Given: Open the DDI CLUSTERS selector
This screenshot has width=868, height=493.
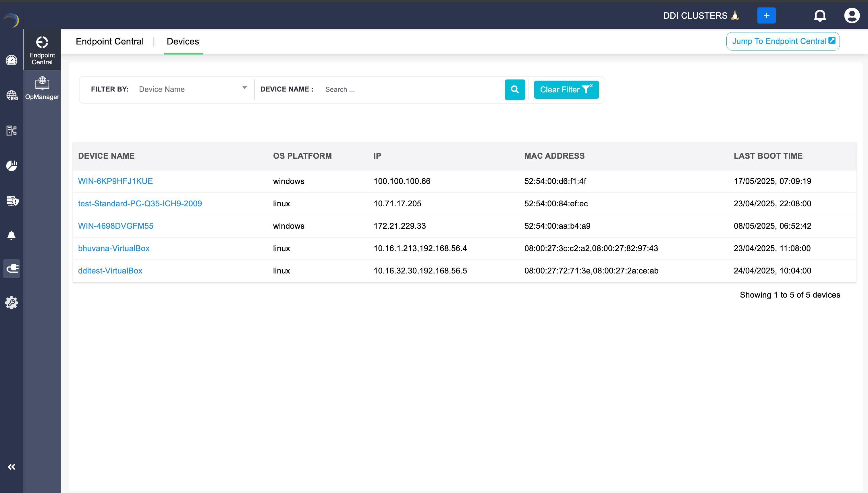Looking at the screenshot, I should (x=701, y=15).
